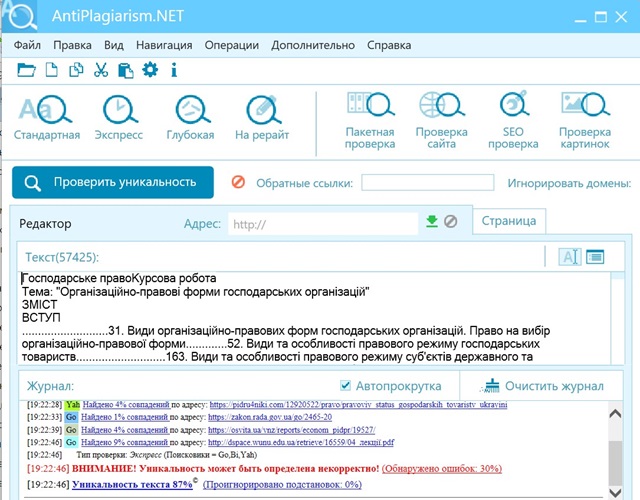640x500 pixels.
Task: Click the 'Найдено 4% совпадений' pidru4niki link
Action: click(126, 404)
